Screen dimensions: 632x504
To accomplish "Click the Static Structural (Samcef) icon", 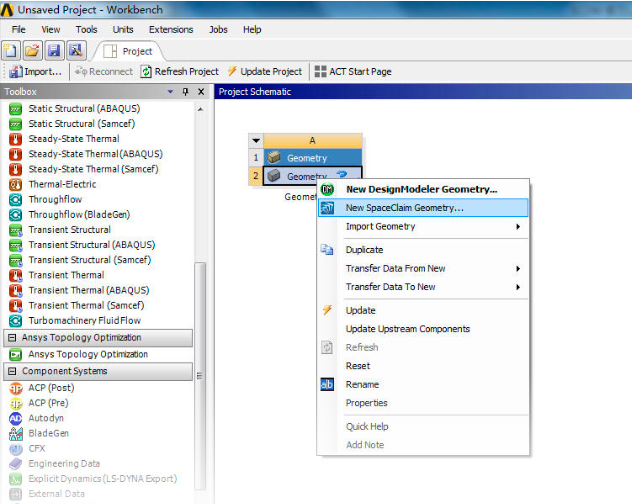I will 15,124.
